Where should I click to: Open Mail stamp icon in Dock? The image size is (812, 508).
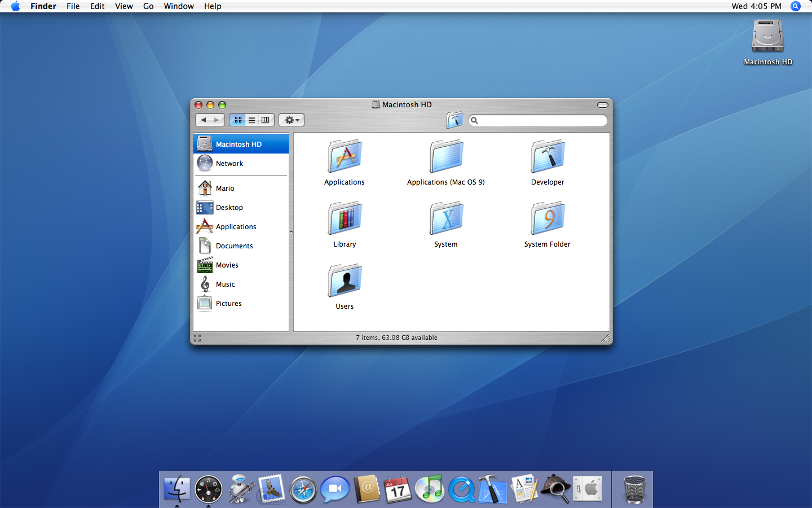tap(272, 489)
